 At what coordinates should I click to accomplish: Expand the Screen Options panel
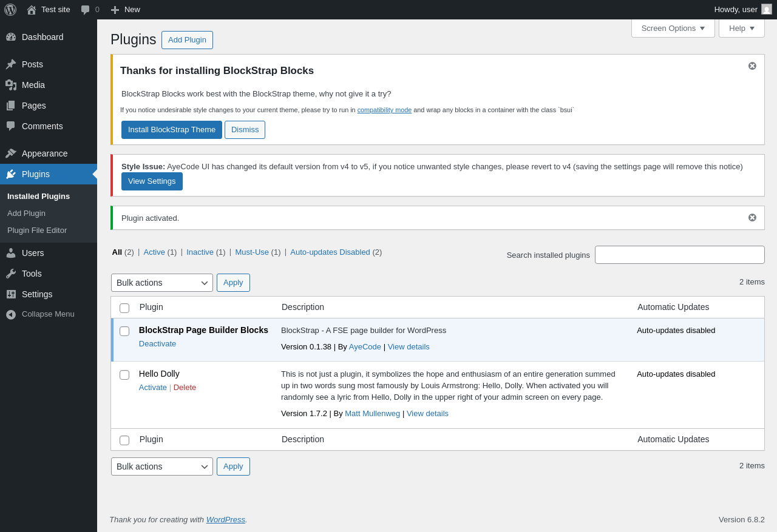pyautogui.click(x=673, y=28)
